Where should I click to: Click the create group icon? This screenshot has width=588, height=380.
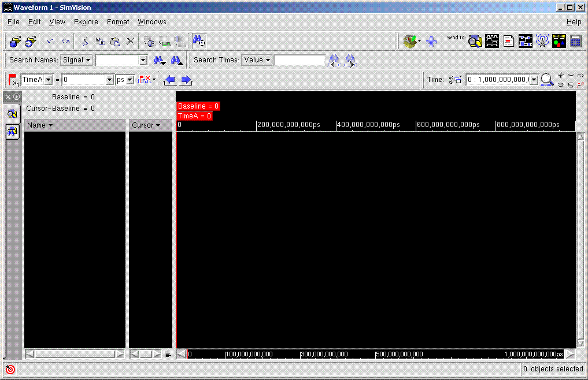click(x=149, y=41)
